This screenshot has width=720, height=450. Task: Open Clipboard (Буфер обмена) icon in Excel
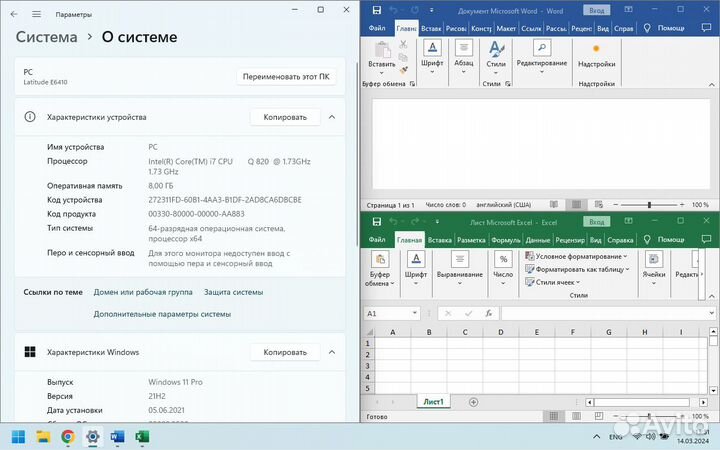pos(380,259)
